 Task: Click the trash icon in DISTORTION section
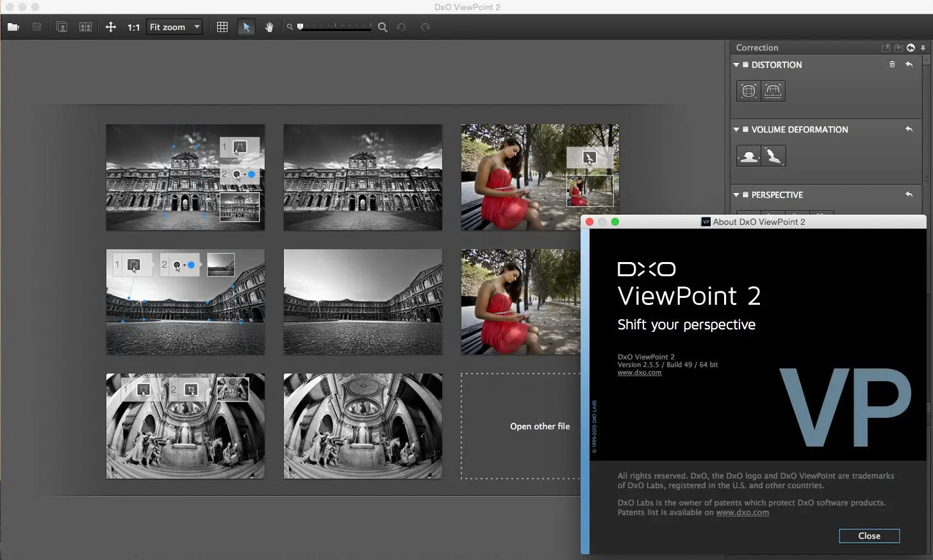click(892, 64)
